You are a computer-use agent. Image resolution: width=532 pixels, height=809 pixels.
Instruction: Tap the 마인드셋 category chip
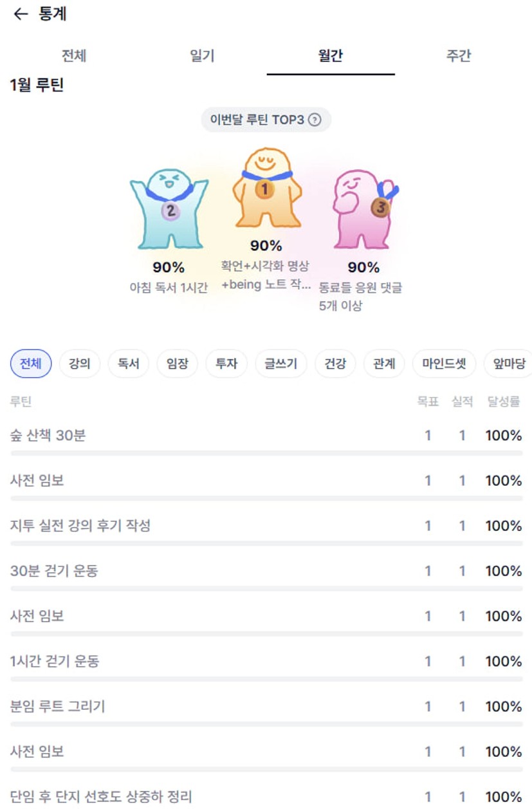click(x=445, y=364)
